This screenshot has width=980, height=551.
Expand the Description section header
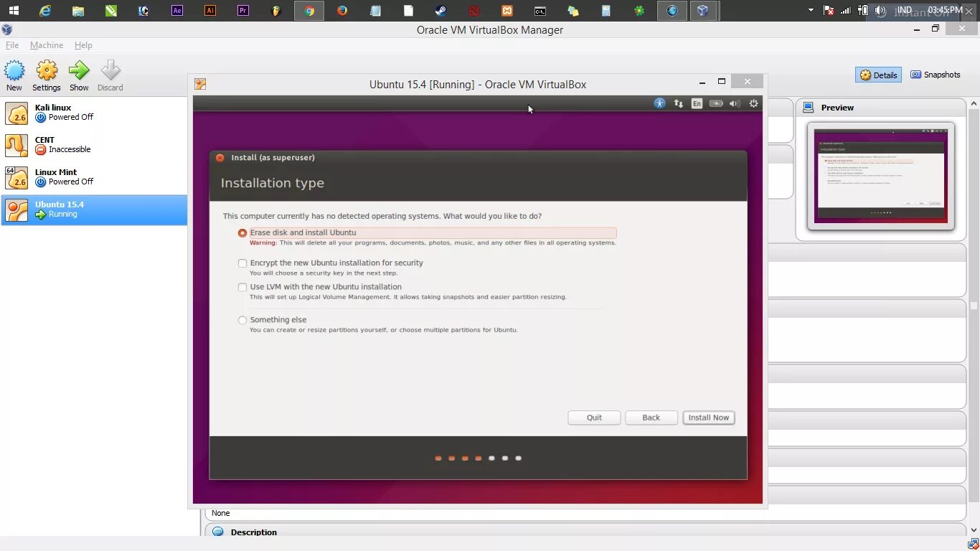(585, 532)
